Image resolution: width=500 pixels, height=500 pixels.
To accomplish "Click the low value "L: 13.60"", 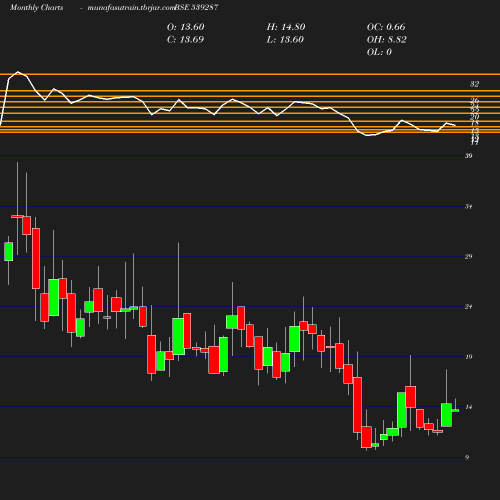I will (285, 39).
